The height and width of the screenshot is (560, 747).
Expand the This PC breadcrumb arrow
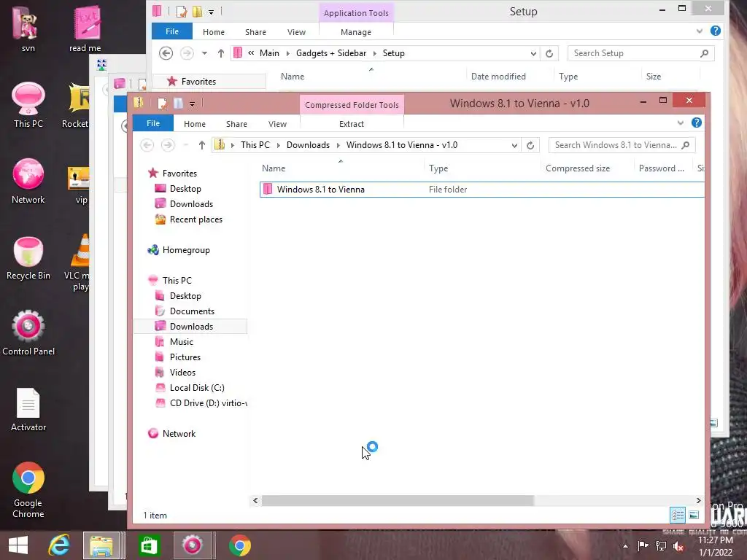point(279,145)
